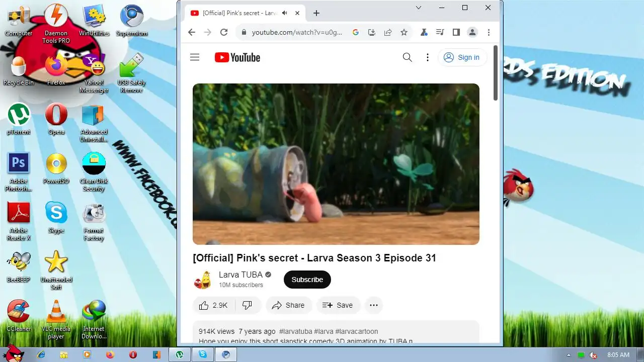Open BeeBEEP desktop icon

19,267
